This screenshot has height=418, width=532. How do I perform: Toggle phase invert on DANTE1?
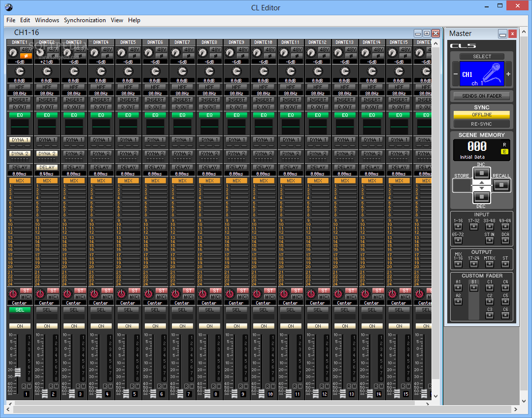click(26, 56)
